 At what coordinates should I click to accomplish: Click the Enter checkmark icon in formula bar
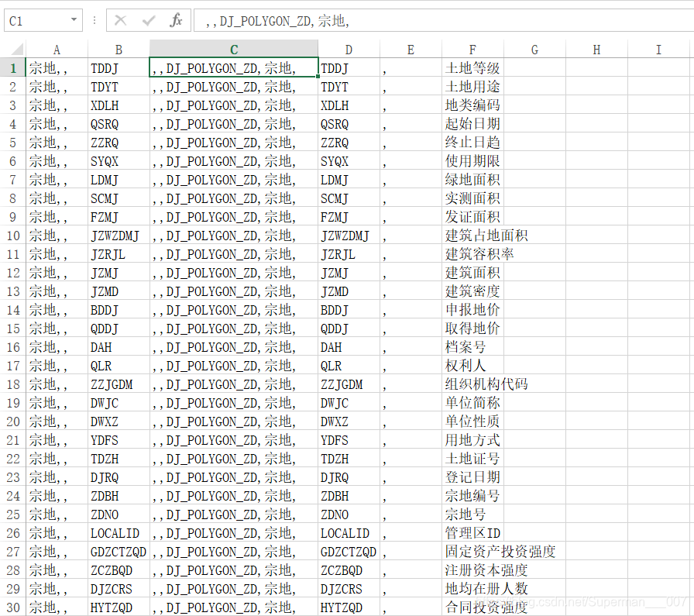[x=149, y=20]
